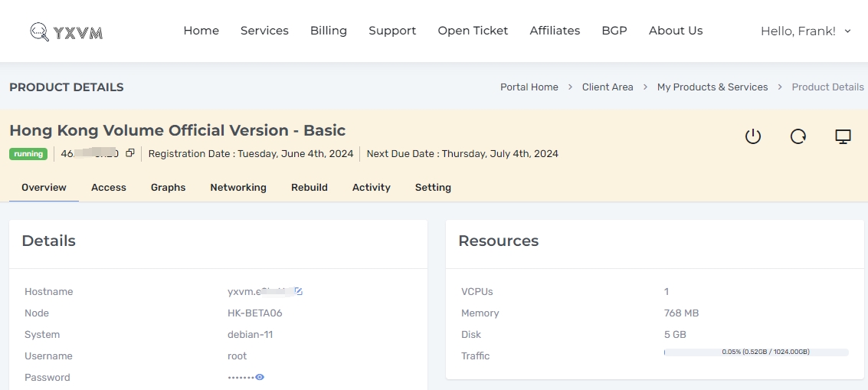Click the Registration Date text
868x390 pixels.
[251, 153]
